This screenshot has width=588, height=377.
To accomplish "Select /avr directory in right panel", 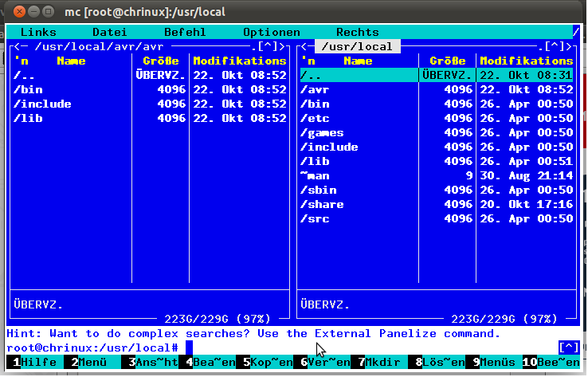I will click(437, 89).
